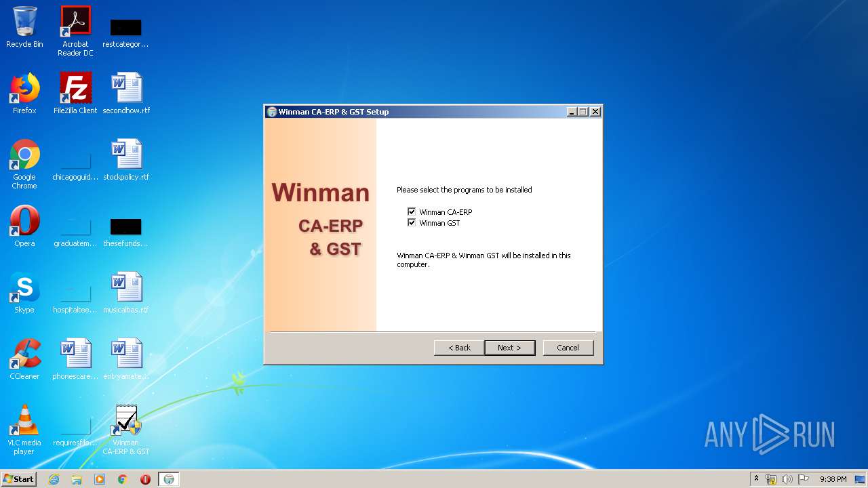This screenshot has height=488, width=868.
Task: Select the musicalhas.rtf document
Action: click(x=126, y=293)
